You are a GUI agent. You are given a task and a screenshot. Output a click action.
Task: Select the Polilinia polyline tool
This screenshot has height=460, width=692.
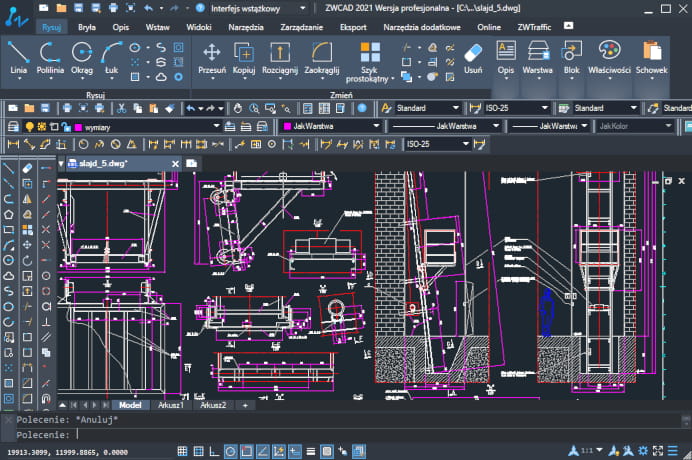(x=50, y=59)
